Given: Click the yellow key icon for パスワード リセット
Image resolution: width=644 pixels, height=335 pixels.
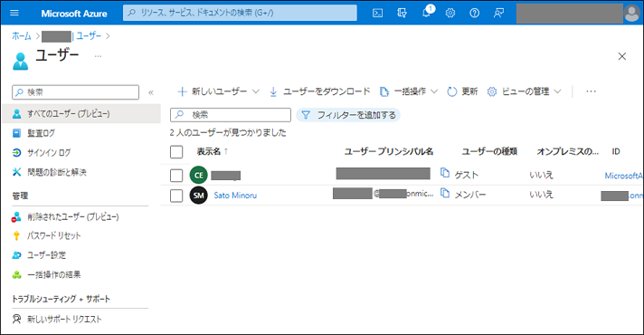Looking at the screenshot, I should (16, 235).
